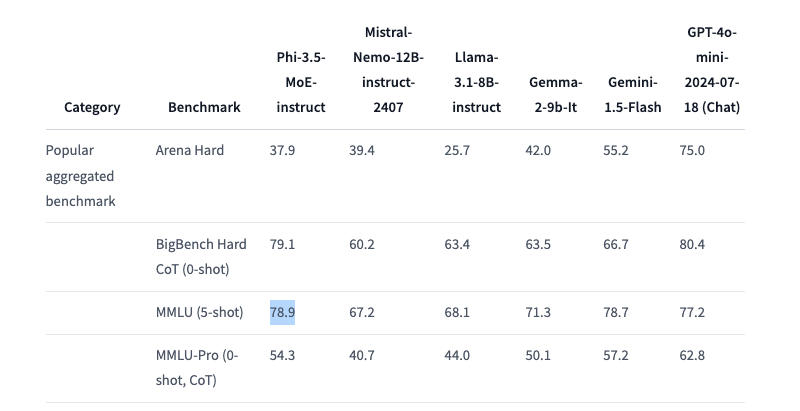Click the GPT-4o-mini-2024-07-18 (Chat) header
This screenshot has height=411, width=800.
pyautogui.click(x=712, y=70)
